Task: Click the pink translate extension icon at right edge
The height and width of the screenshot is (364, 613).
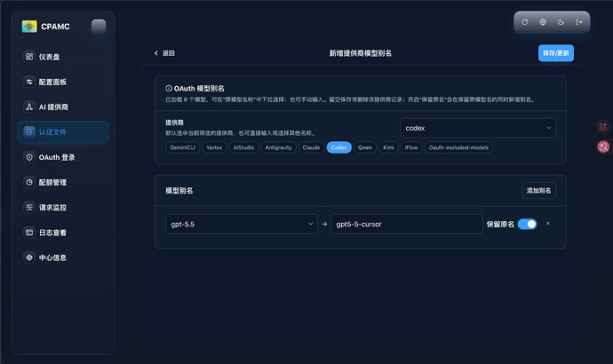Action: click(x=603, y=146)
